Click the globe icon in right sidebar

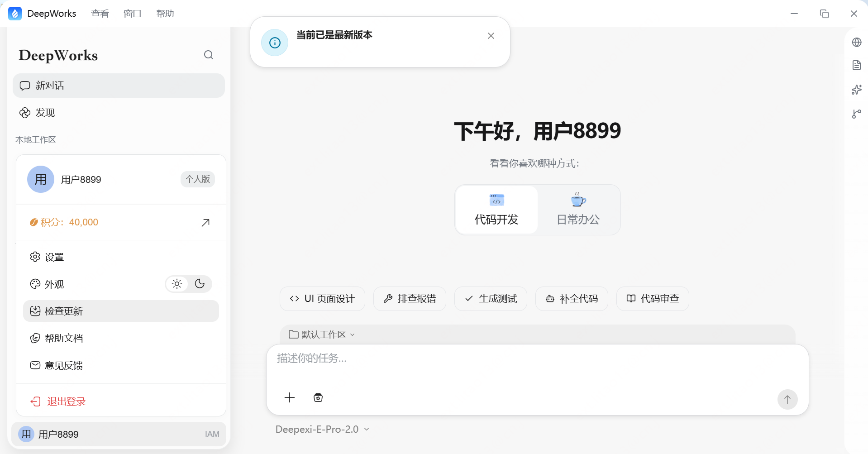tap(857, 43)
